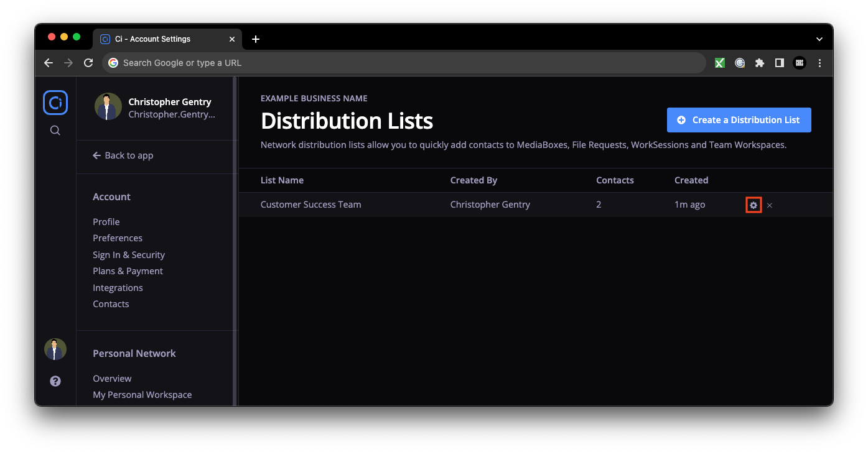
Task: Click browser forward arrow
Action: [68, 63]
